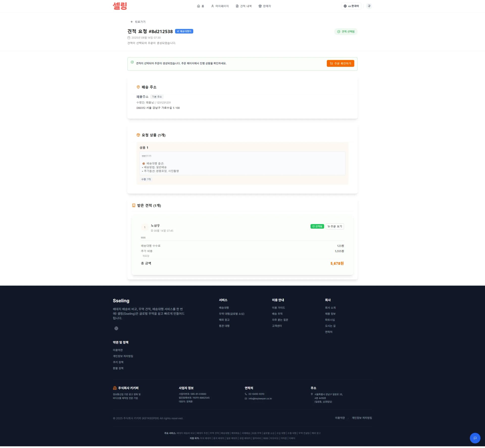Click the user avatar circle in header
The height and width of the screenshot is (448, 485).
pos(369,6)
